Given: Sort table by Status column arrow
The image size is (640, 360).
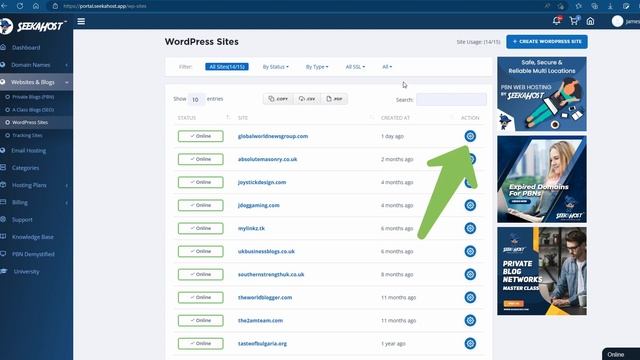Looking at the screenshot, I should click(x=228, y=118).
